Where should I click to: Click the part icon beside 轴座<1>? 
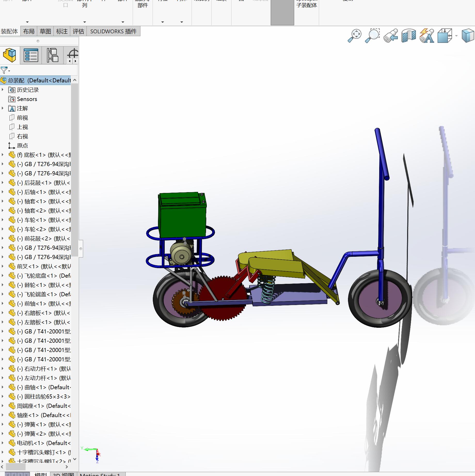(x=12, y=415)
